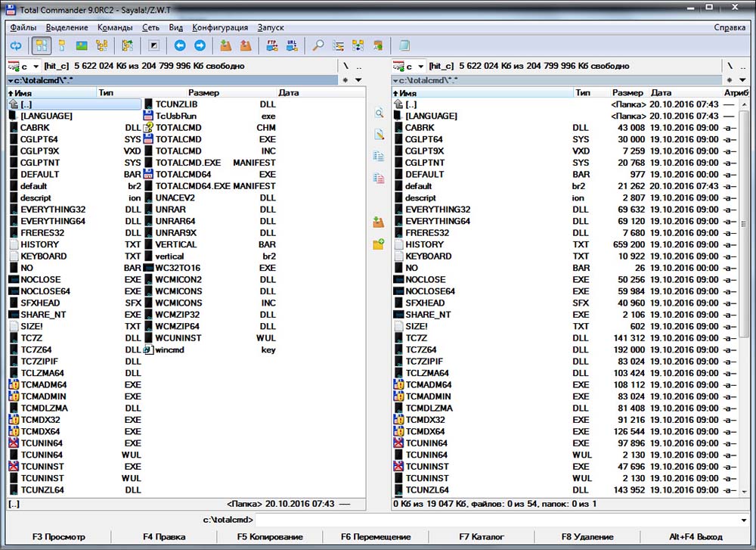Click the blue Go Forward arrow icon
756x550 pixels.
(x=200, y=46)
